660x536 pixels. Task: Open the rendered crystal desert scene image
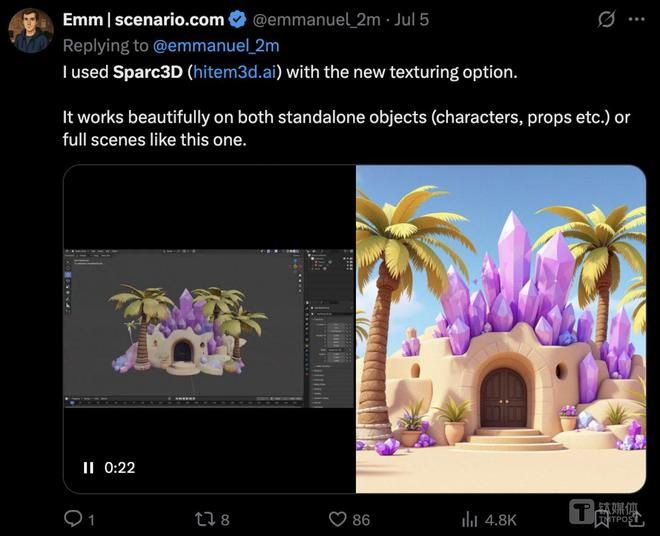pyautogui.click(x=501, y=329)
